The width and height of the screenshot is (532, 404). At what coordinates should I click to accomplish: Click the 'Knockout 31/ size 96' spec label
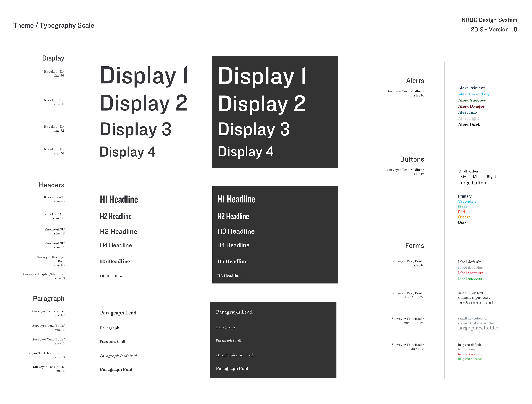(54, 74)
